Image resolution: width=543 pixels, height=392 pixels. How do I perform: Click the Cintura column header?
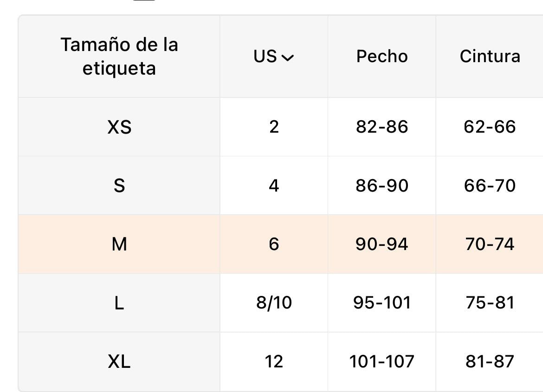pyautogui.click(x=490, y=57)
